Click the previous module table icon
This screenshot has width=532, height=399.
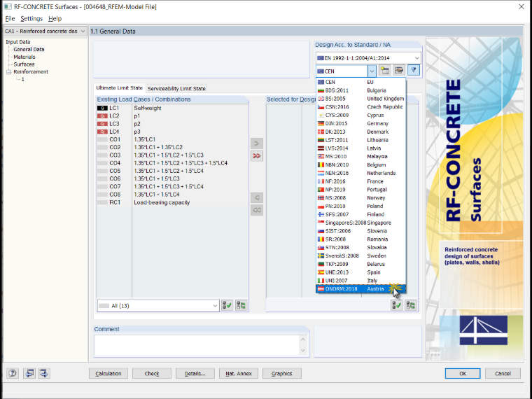click(29, 373)
